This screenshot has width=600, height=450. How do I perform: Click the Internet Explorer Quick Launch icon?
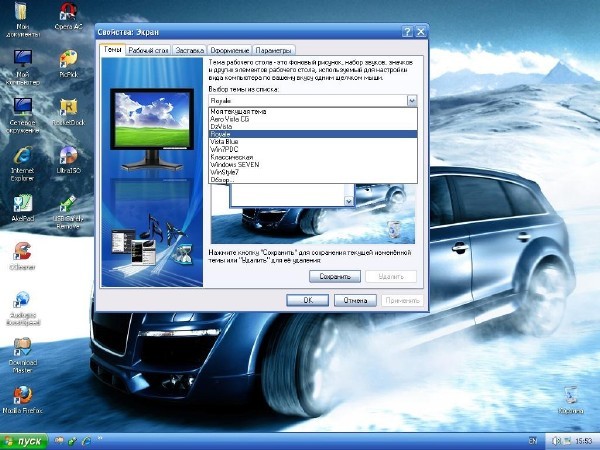86,440
